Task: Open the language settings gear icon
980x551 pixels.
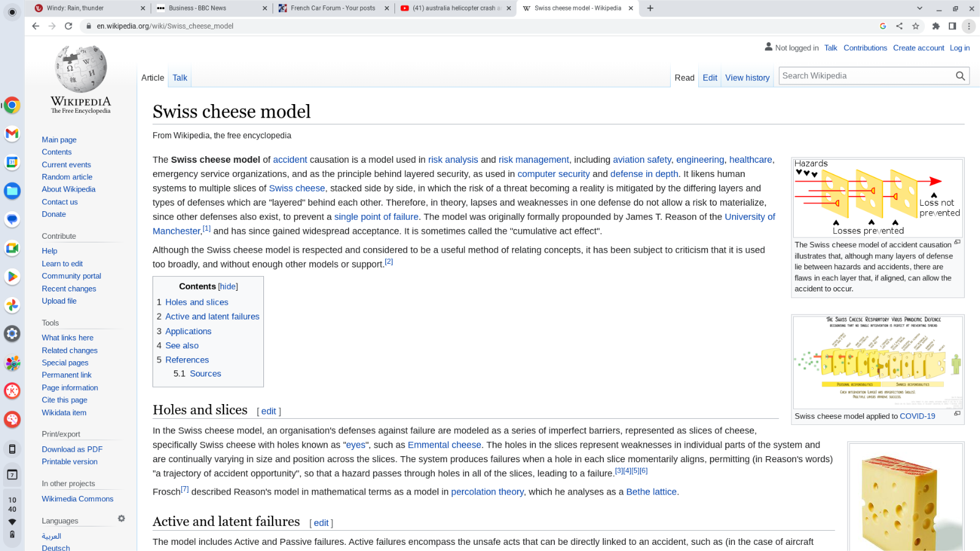Action: [x=121, y=519]
